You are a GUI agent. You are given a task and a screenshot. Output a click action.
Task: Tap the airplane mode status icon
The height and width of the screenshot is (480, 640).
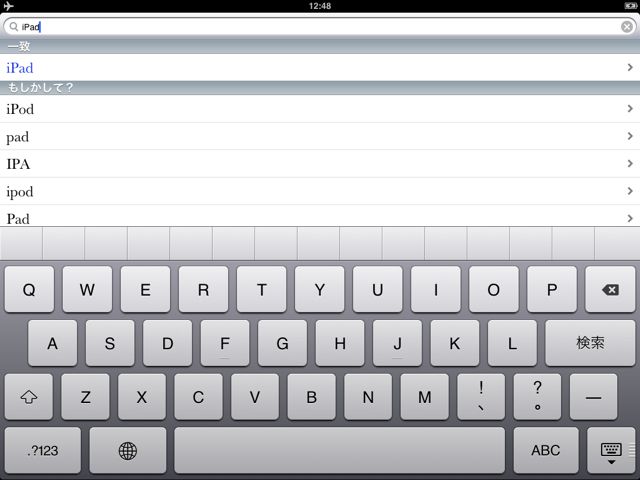tap(8, 6)
